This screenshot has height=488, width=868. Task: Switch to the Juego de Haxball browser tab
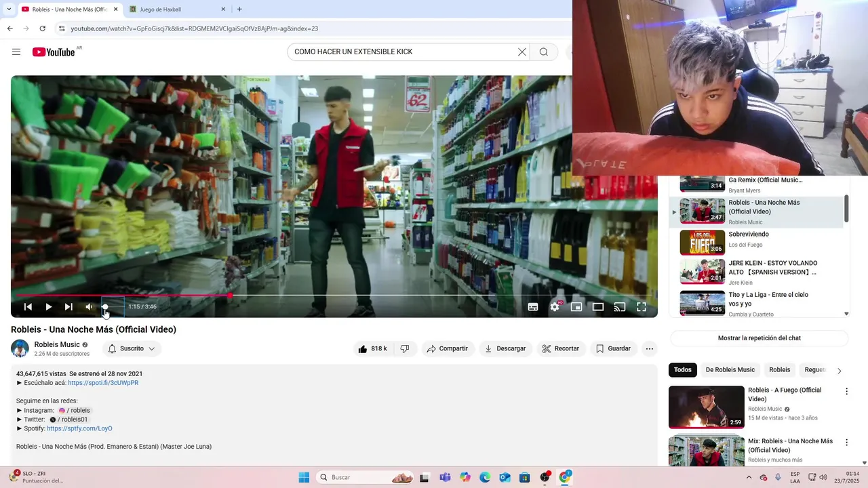pos(178,9)
